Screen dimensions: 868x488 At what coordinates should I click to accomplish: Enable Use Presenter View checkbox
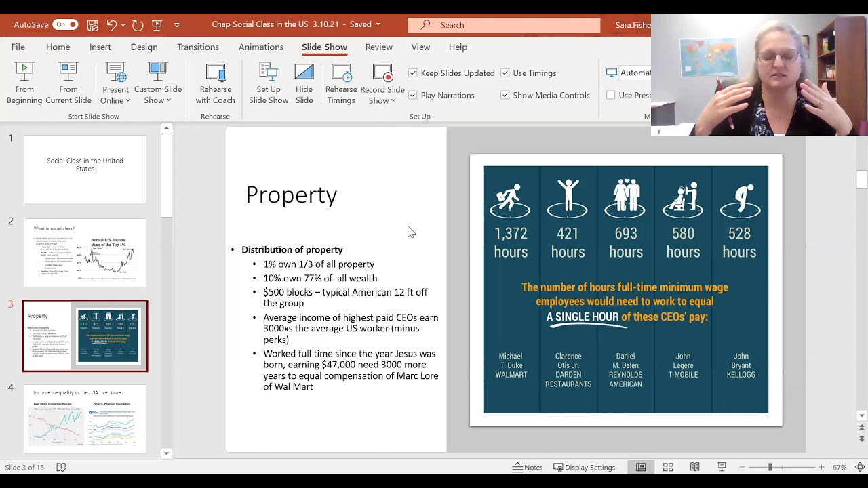pyautogui.click(x=611, y=95)
